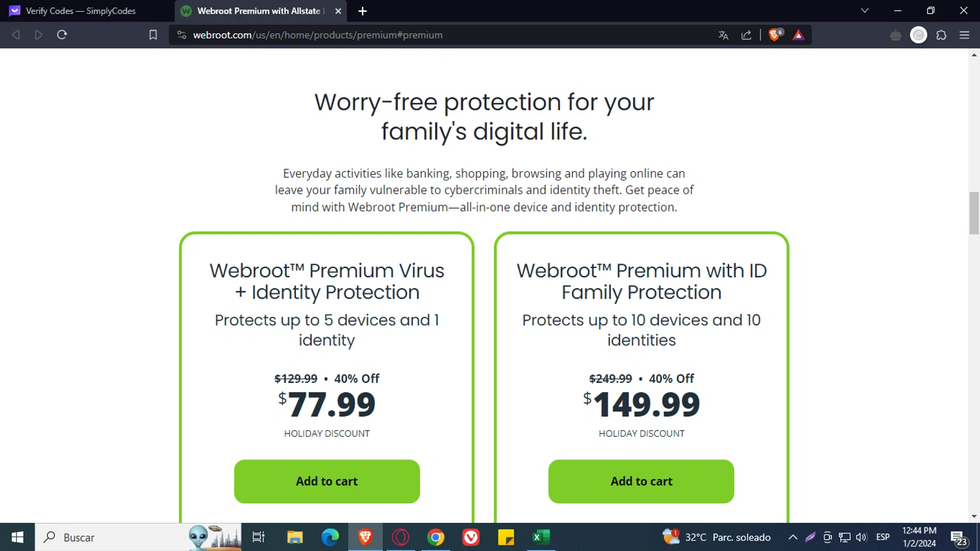Show hidden system tray icons
Viewport: 980px width, 551px height.
[792, 537]
